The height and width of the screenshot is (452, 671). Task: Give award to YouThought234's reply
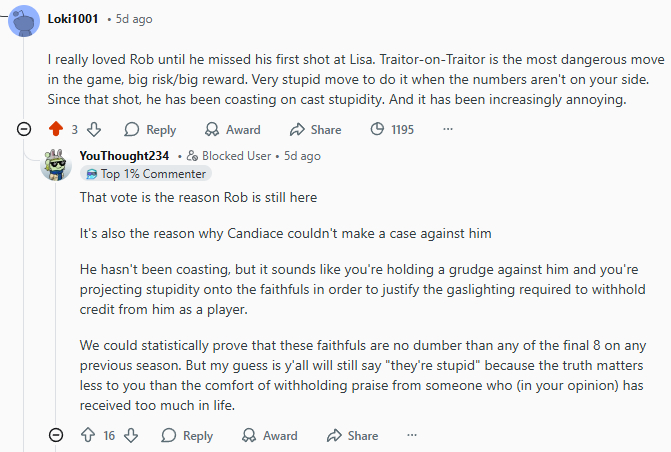point(269,435)
